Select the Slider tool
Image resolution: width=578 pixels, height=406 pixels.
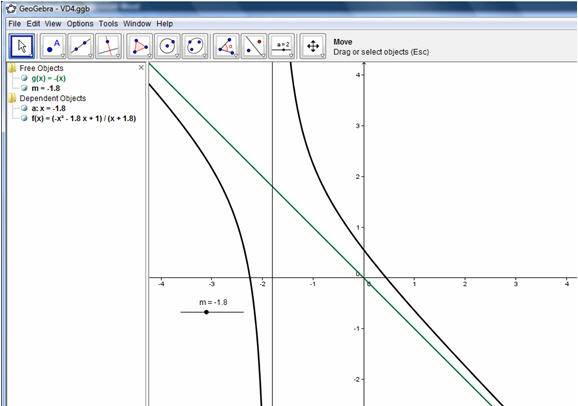(x=282, y=46)
